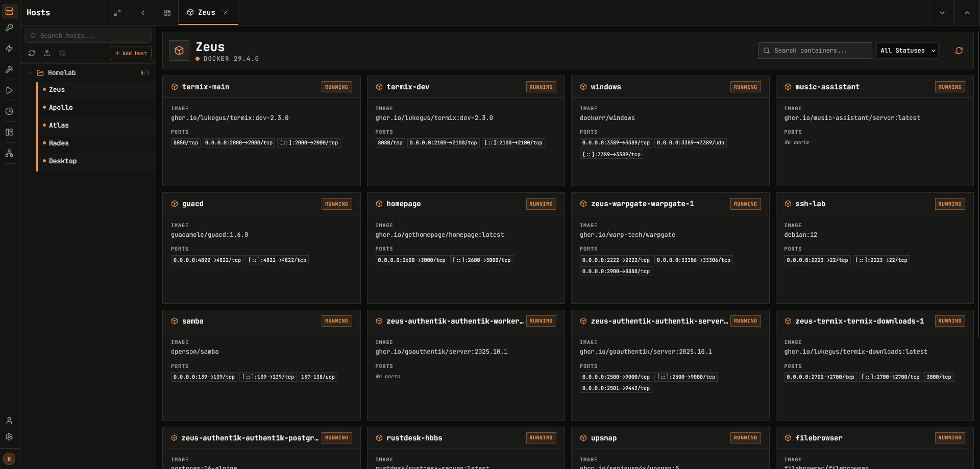The width and height of the screenshot is (980, 469).
Task: Open the tab bar down-chevron menu
Action: click(x=942, y=13)
